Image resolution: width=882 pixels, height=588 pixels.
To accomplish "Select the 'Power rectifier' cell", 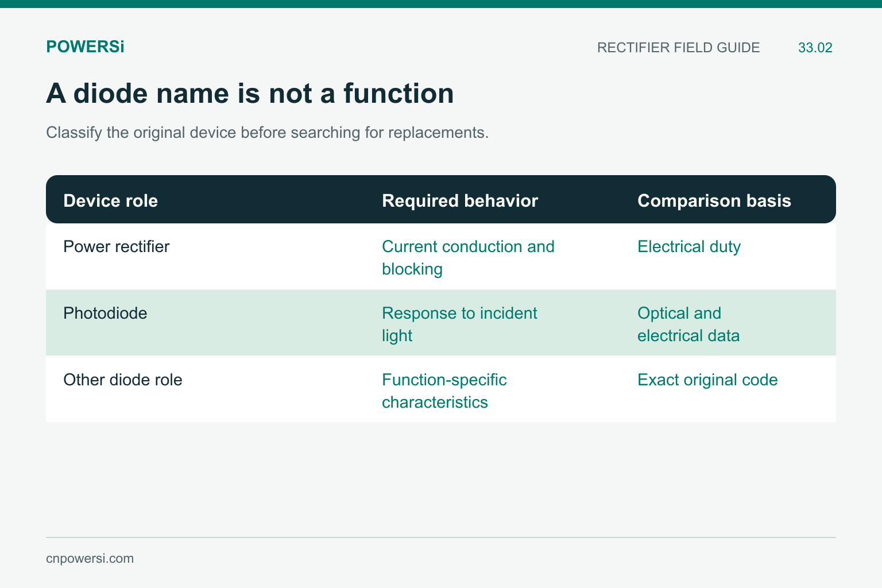I will coord(117,246).
